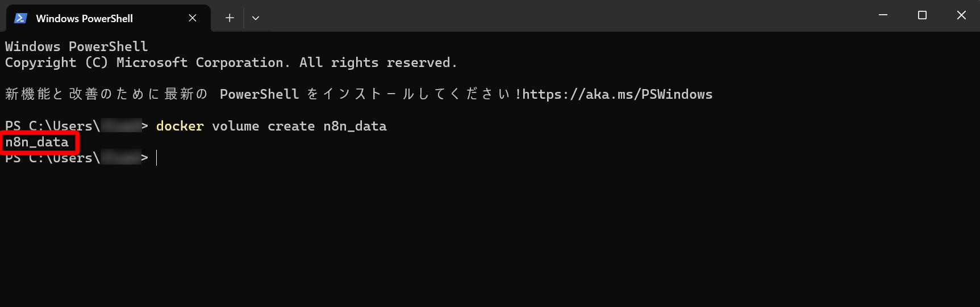Screen dimensions: 980x307
Task: Click the empty title bar area
Action: point(562,15)
